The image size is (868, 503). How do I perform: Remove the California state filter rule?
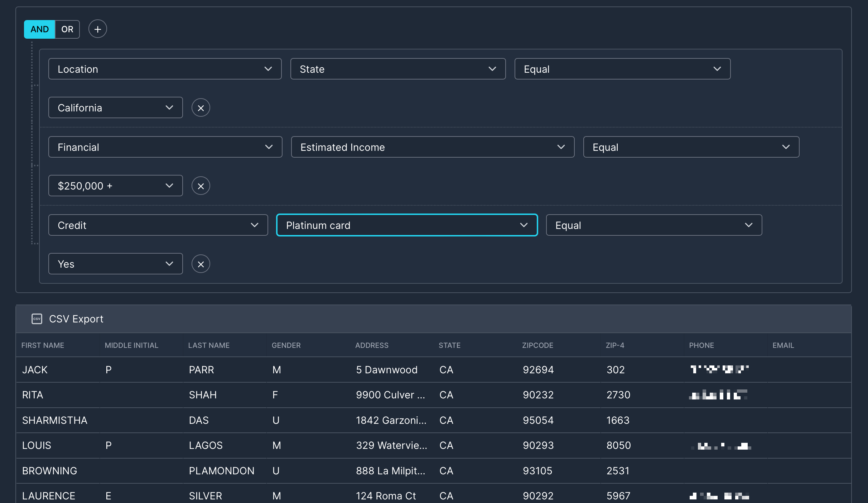click(x=201, y=108)
